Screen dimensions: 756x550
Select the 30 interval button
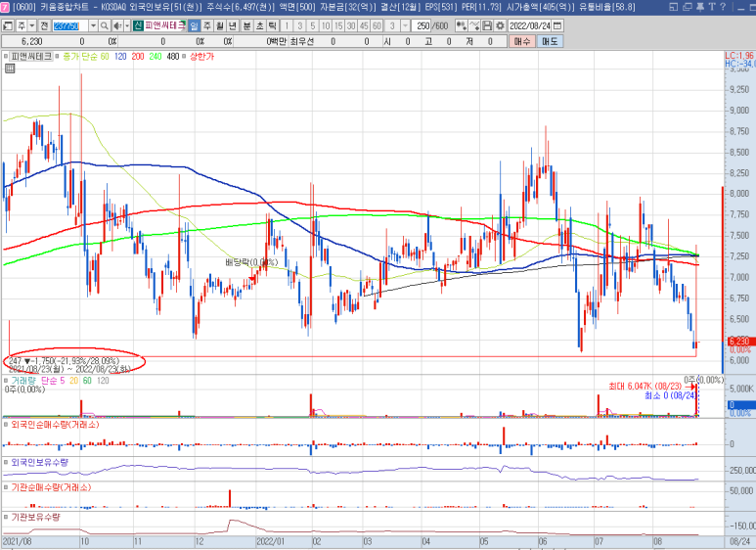[351, 25]
